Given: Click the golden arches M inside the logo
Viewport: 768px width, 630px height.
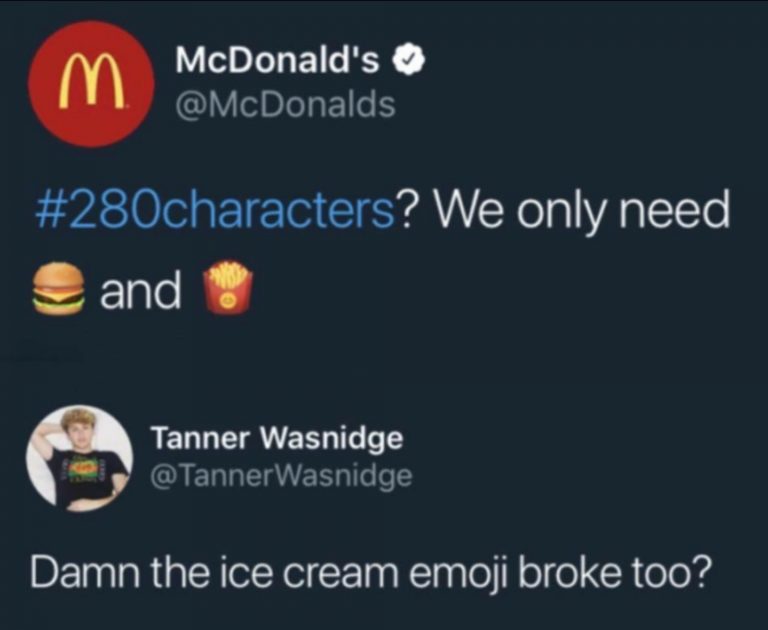Looking at the screenshot, I should tap(91, 81).
